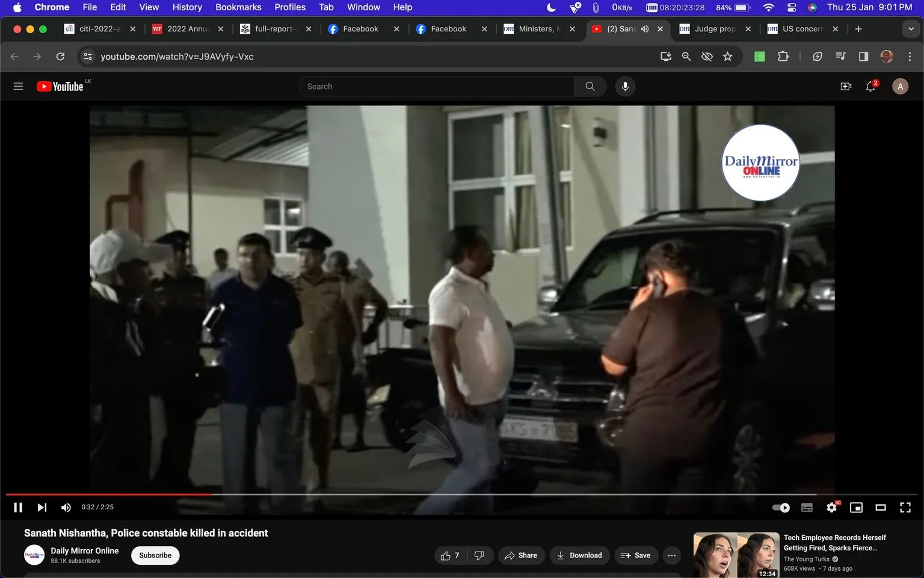Search with your voice microphone
This screenshot has height=578, width=924.
pos(625,86)
